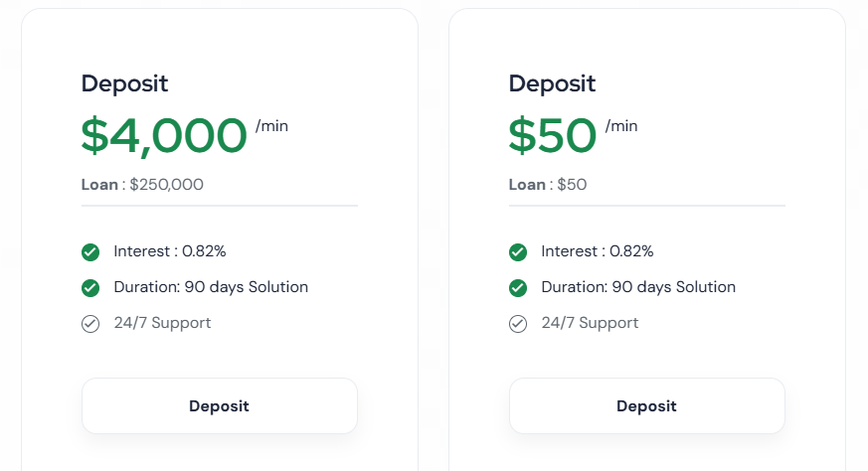This screenshot has height=471, width=868.
Task: Click 'Duration: 90 days Solution' in the $50 card
Action: [x=638, y=287]
